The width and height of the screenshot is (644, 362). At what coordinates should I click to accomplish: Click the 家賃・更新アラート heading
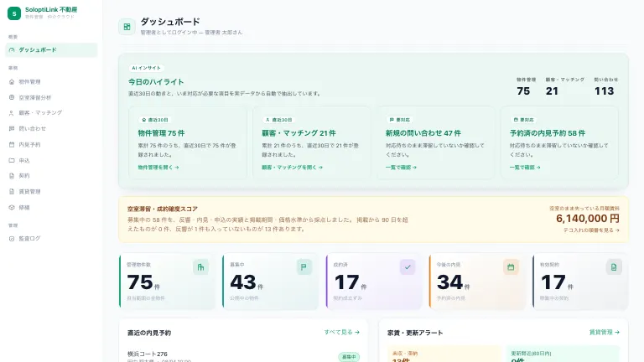(415, 333)
